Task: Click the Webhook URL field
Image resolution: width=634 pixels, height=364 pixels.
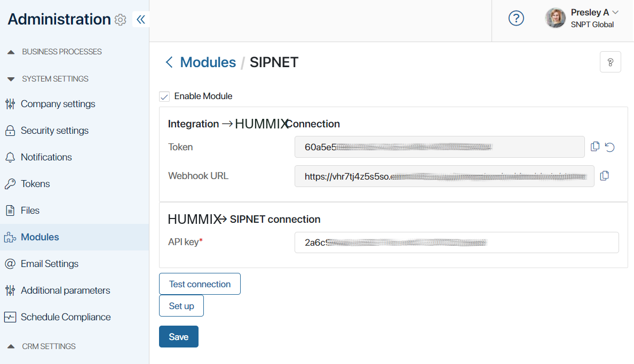Action: tap(445, 176)
